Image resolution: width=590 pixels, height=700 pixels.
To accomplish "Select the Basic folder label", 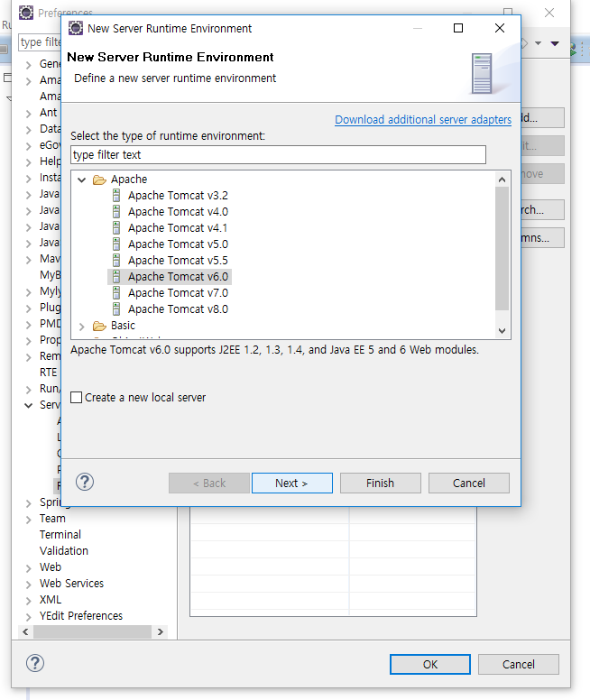I will click(x=123, y=326).
